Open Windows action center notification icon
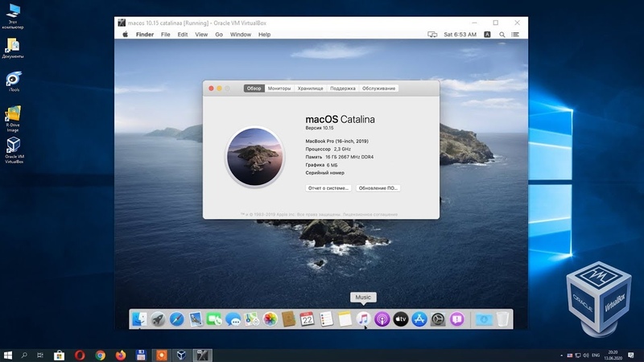 [x=631, y=355]
